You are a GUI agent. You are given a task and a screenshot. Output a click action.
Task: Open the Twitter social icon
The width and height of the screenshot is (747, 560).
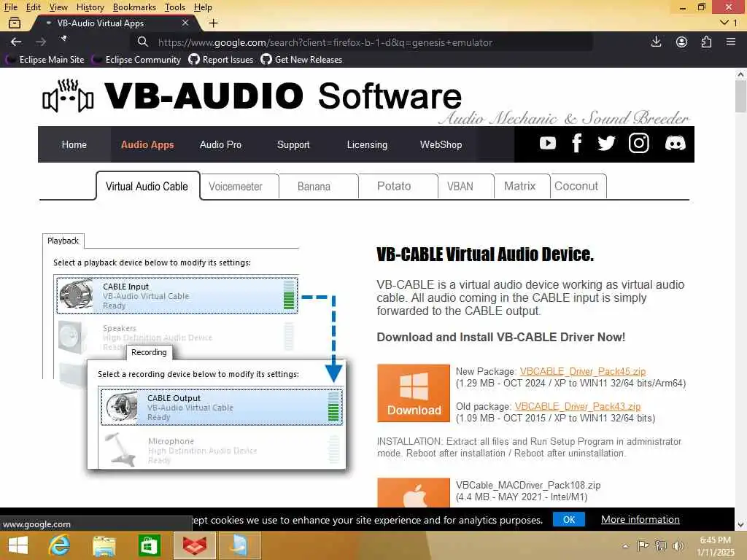click(606, 144)
